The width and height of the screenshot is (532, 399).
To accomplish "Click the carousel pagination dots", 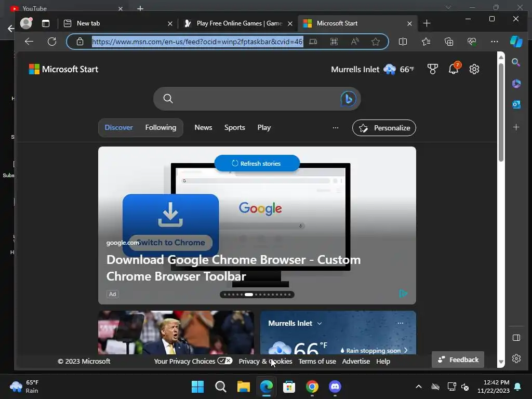I will [257, 295].
